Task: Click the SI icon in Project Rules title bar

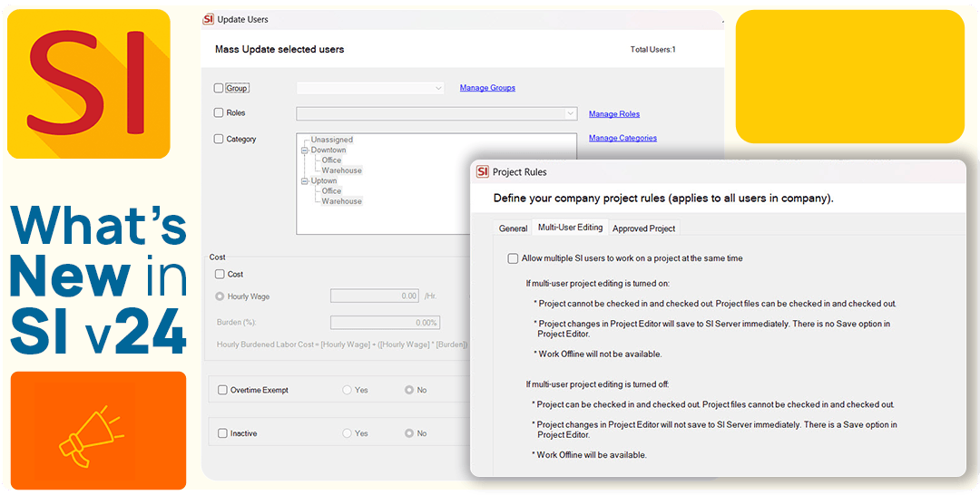Action: [x=482, y=171]
